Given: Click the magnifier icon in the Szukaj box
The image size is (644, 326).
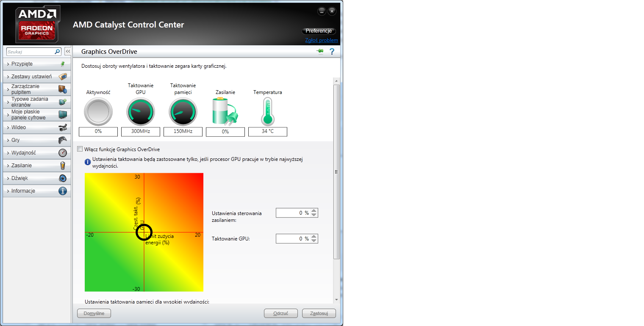Looking at the screenshot, I should pyautogui.click(x=58, y=52).
